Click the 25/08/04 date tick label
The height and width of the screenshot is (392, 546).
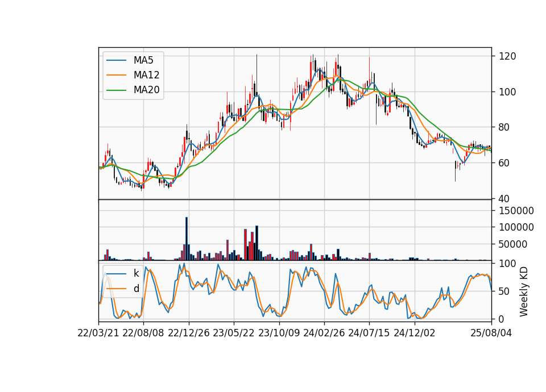(491, 333)
